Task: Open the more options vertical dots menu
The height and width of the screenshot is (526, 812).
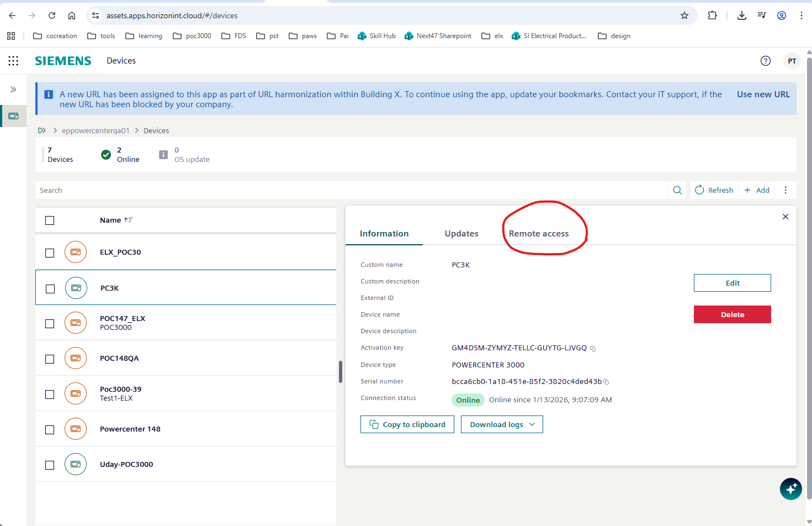Action: (x=786, y=190)
